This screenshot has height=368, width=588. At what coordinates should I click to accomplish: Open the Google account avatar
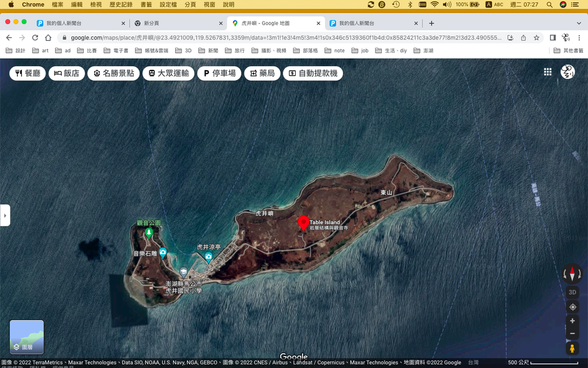click(567, 72)
